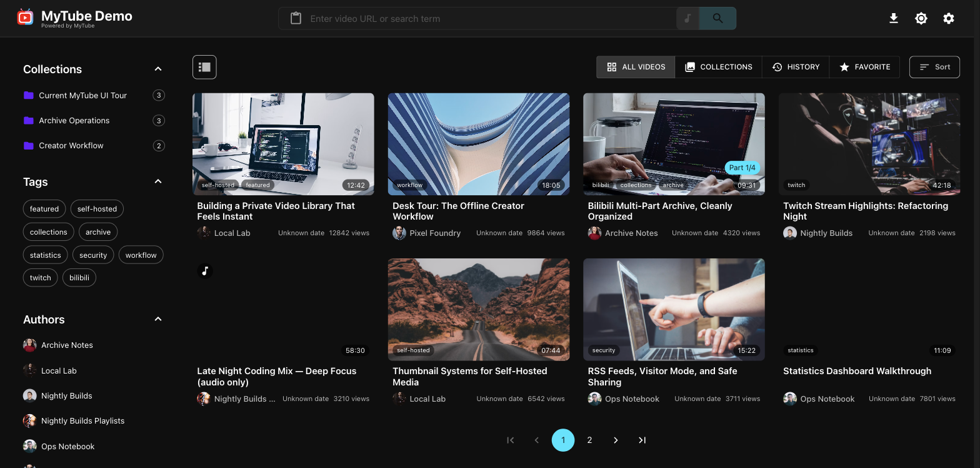Click the video URL or search term field

pyautogui.click(x=491, y=19)
